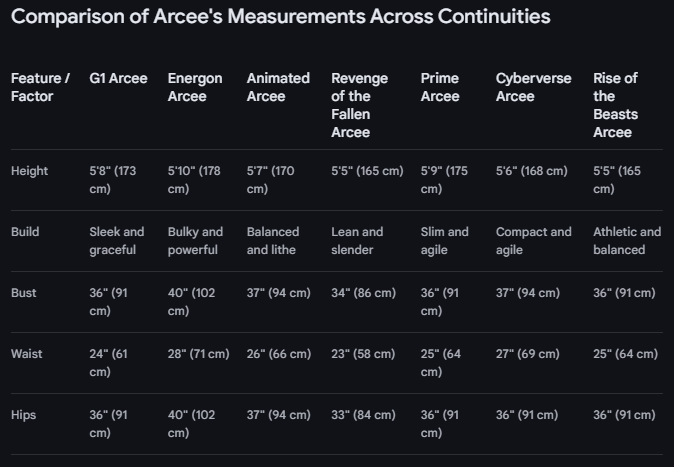Click the Waist row label
This screenshot has height=467, width=674.
pyautogui.click(x=27, y=354)
